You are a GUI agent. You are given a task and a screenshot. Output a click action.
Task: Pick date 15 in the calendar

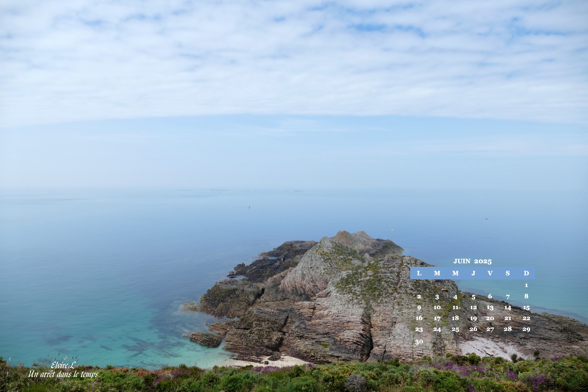(x=526, y=308)
